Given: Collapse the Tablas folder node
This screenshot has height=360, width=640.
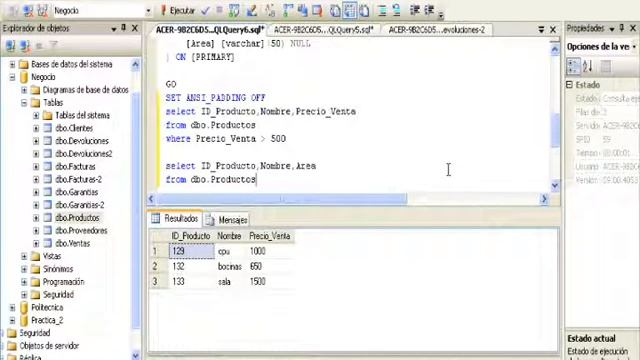Looking at the screenshot, I should [x=24, y=102].
